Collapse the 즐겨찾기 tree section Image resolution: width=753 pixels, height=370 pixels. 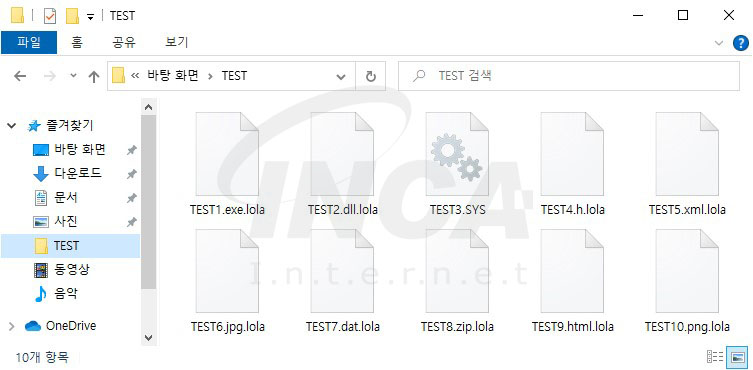point(11,126)
